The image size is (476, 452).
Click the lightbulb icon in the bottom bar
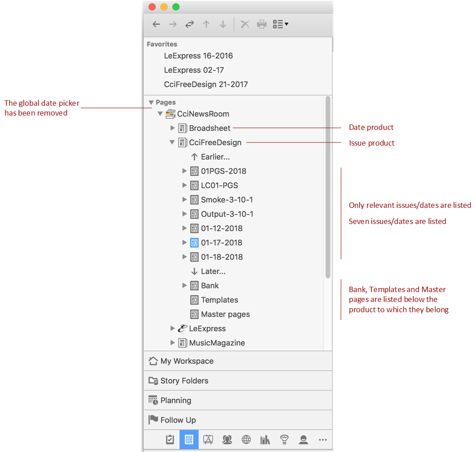tap(284, 440)
